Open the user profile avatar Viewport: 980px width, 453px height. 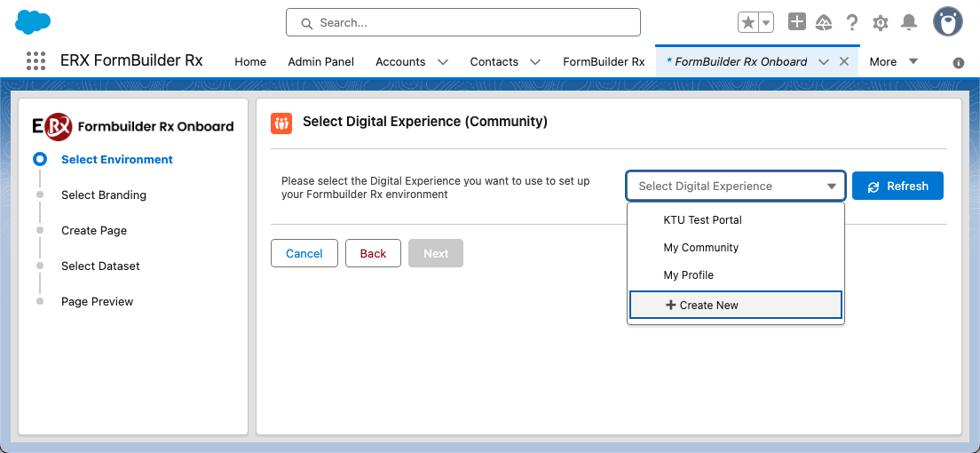click(x=947, y=22)
